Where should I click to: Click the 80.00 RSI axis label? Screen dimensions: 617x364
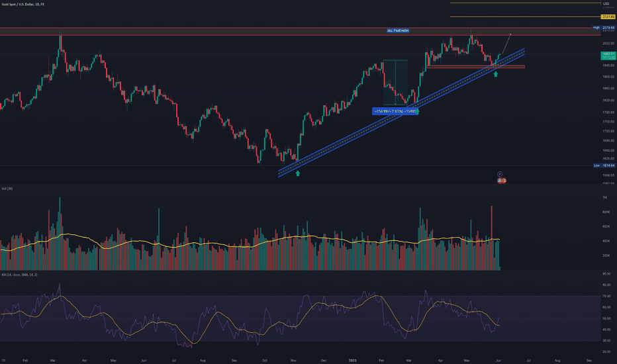point(607,285)
